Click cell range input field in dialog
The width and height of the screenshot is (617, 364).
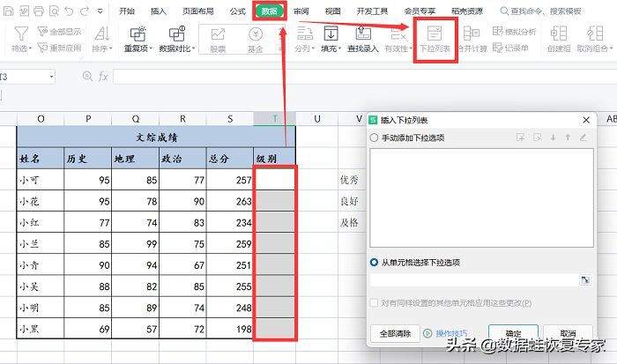tap(474, 280)
